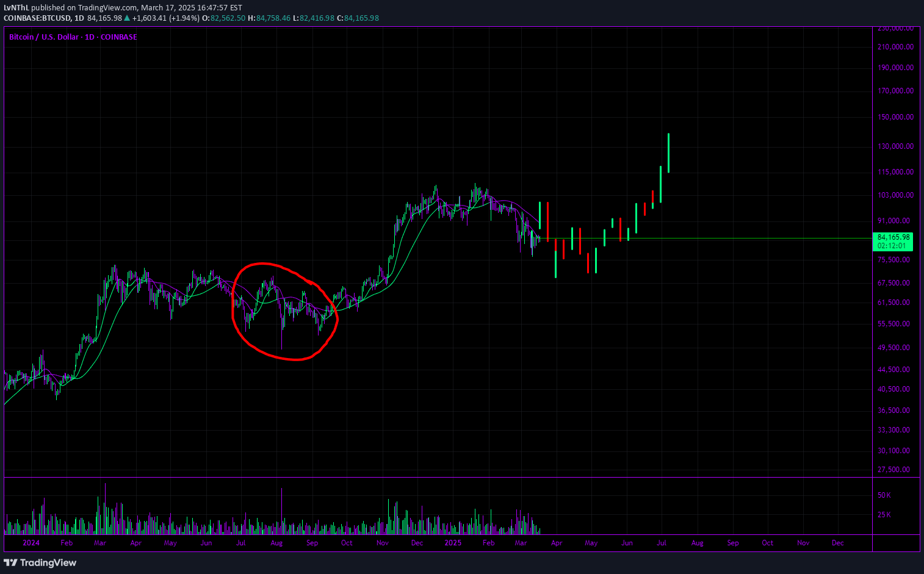Click the '44,500.00' price axis label
924x574 pixels.
pos(893,370)
